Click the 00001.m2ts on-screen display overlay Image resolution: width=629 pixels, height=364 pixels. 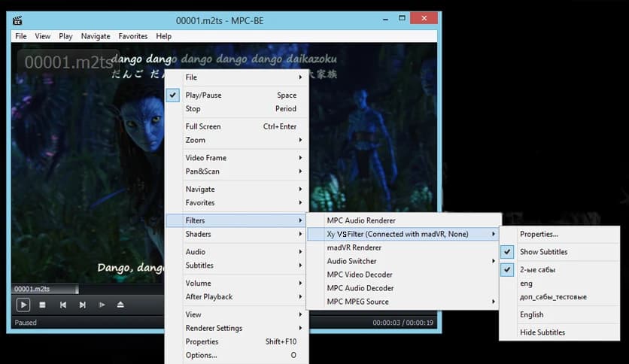click(68, 62)
